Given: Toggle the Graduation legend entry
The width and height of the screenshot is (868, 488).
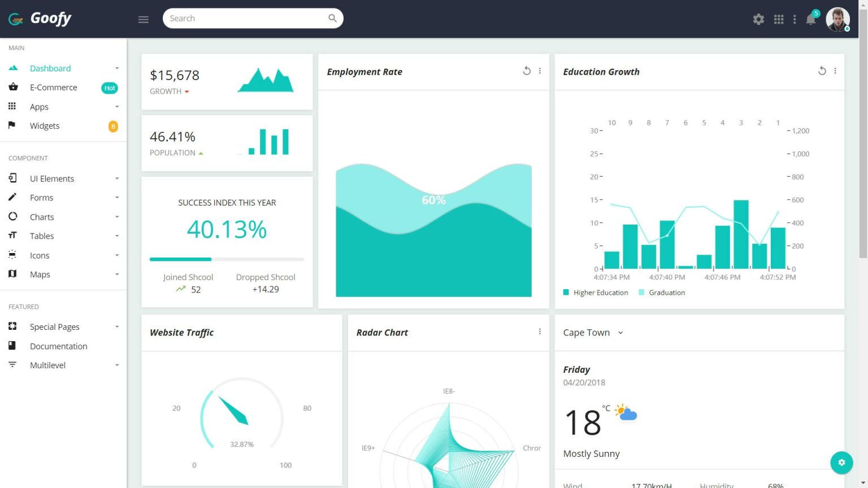Looking at the screenshot, I should (x=661, y=292).
